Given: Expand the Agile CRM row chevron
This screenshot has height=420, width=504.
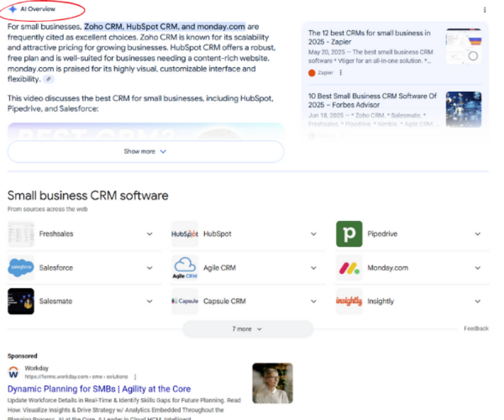Looking at the screenshot, I should [313, 268].
